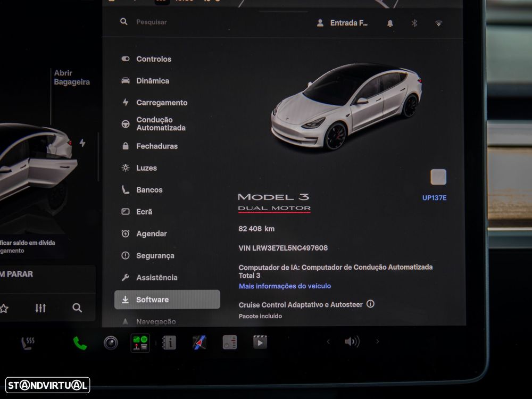Open Mais informações do veículo link

click(x=285, y=286)
